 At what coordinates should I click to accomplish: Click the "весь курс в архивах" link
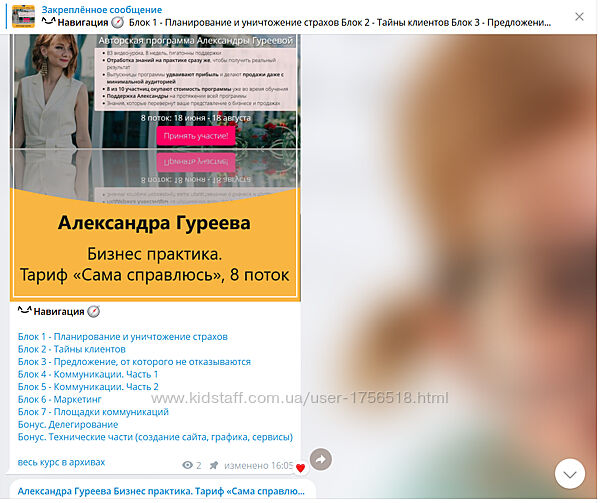(61, 462)
